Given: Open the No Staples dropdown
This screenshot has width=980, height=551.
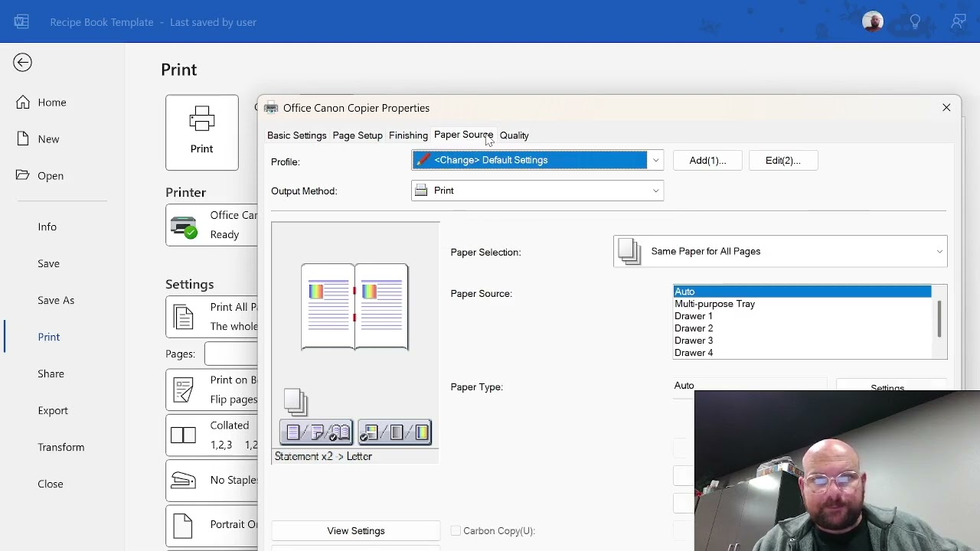Looking at the screenshot, I should pos(212,480).
